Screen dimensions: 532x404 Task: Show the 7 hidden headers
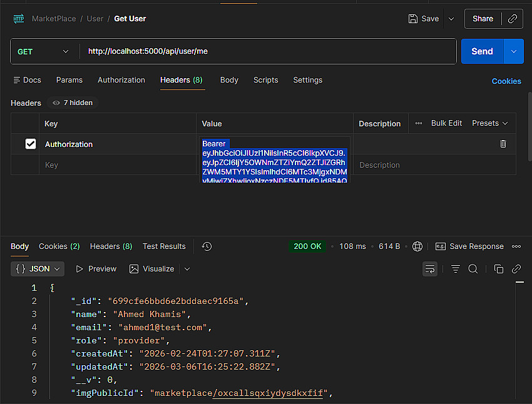[74, 103]
